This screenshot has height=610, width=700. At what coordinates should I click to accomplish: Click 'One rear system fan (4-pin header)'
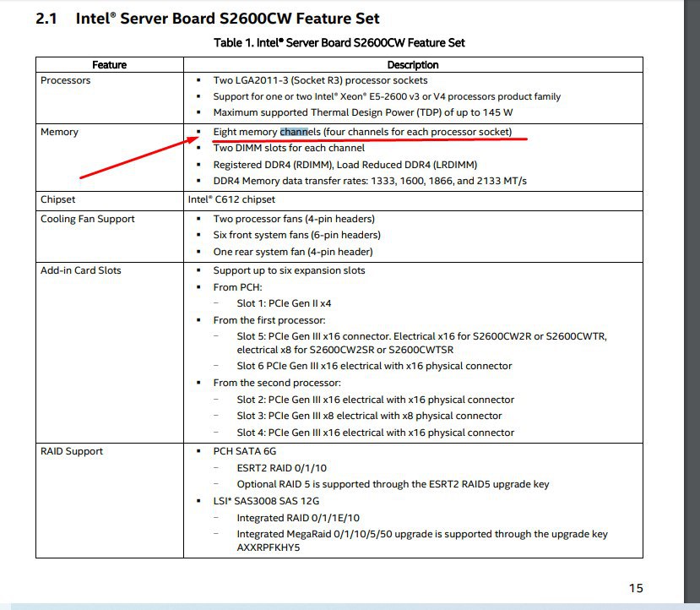[293, 252]
